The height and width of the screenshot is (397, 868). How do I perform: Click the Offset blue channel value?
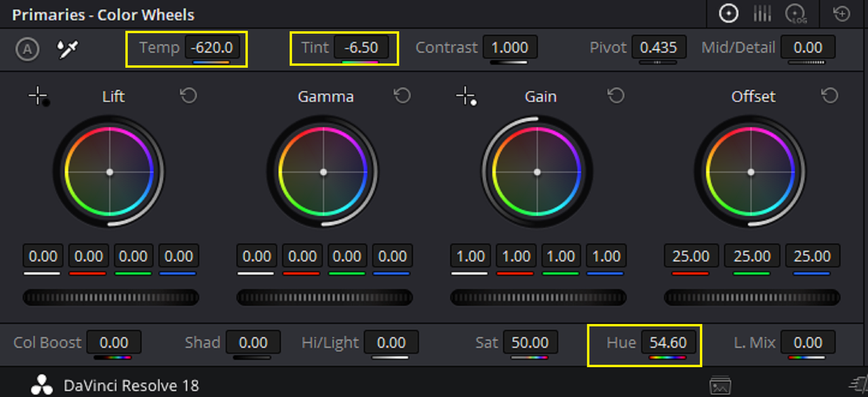812,257
